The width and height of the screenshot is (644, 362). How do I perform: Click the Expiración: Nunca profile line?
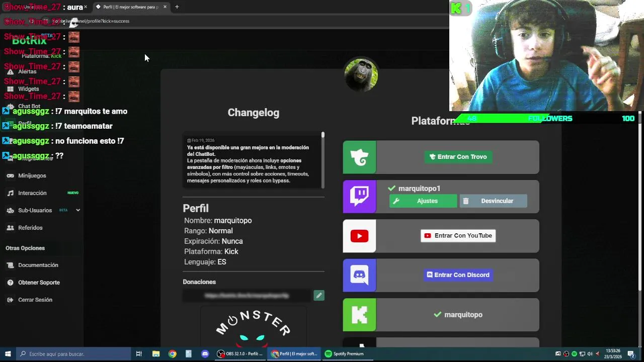pos(213,241)
